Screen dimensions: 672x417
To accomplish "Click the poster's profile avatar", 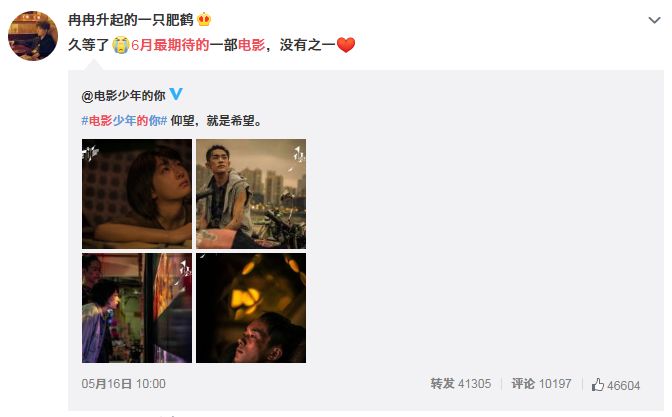I will pyautogui.click(x=33, y=36).
